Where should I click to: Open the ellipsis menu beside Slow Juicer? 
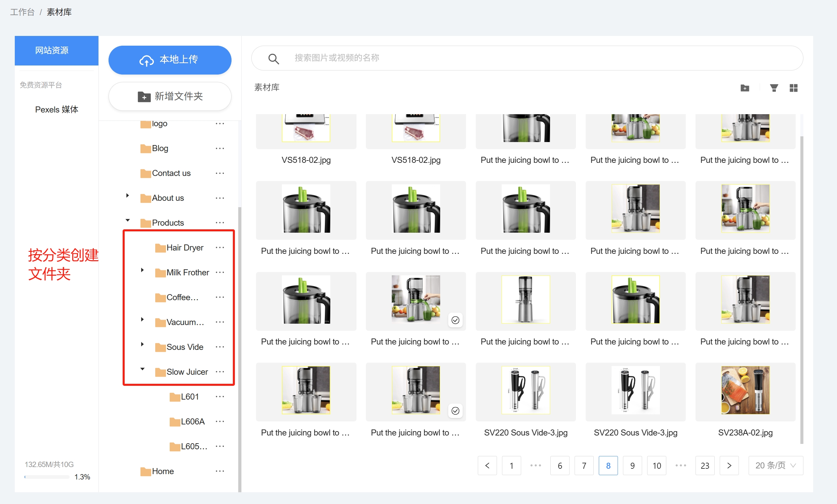[220, 372]
